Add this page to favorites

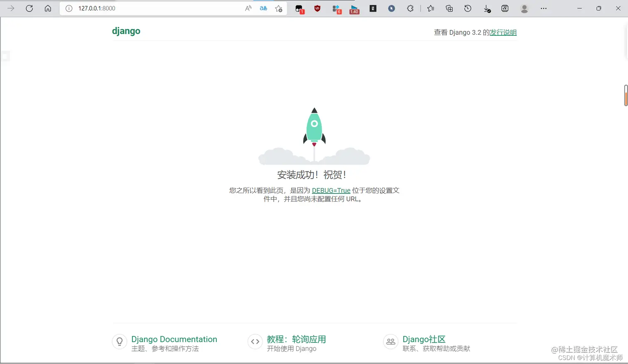coord(278,8)
